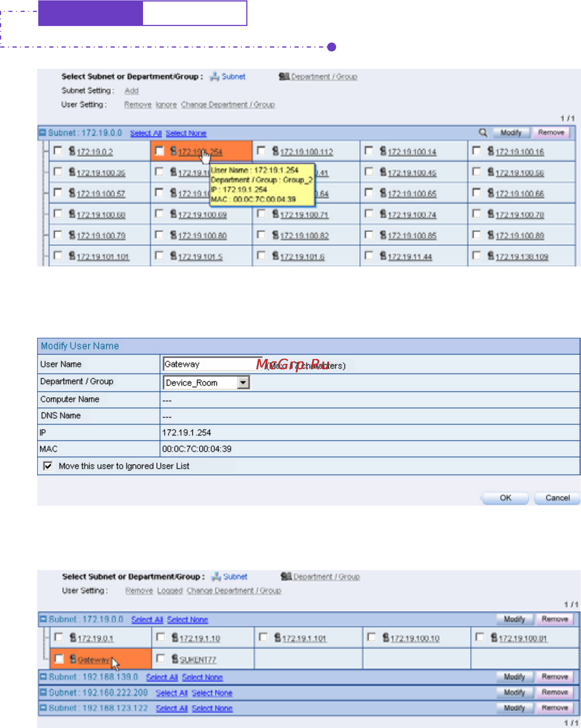
Task: Click user icon beside 172.19.100.14
Action: 383,151
